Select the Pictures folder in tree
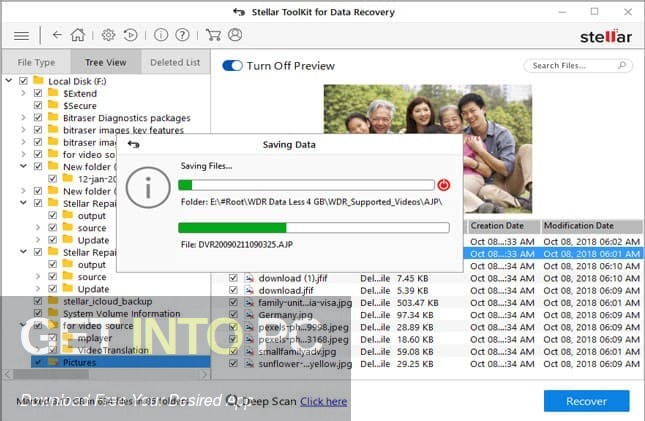 121,362
